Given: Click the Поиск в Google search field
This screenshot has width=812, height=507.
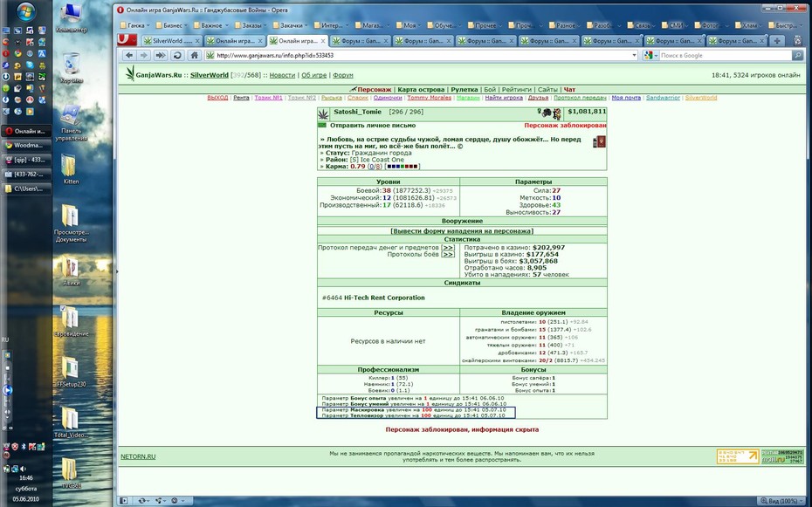Looking at the screenshot, I should pos(725,55).
